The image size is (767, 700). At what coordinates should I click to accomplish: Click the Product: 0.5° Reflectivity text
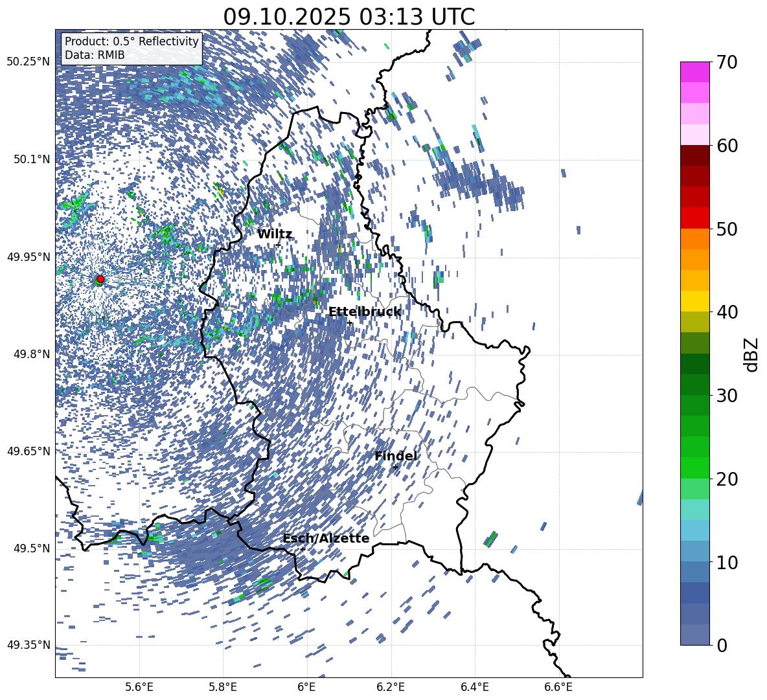[x=132, y=41]
